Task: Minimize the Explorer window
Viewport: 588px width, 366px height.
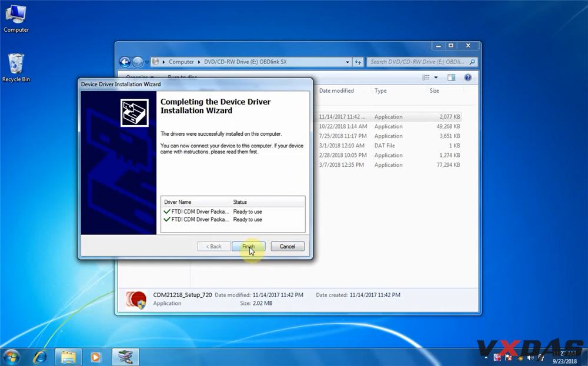Action: pyautogui.click(x=438, y=46)
